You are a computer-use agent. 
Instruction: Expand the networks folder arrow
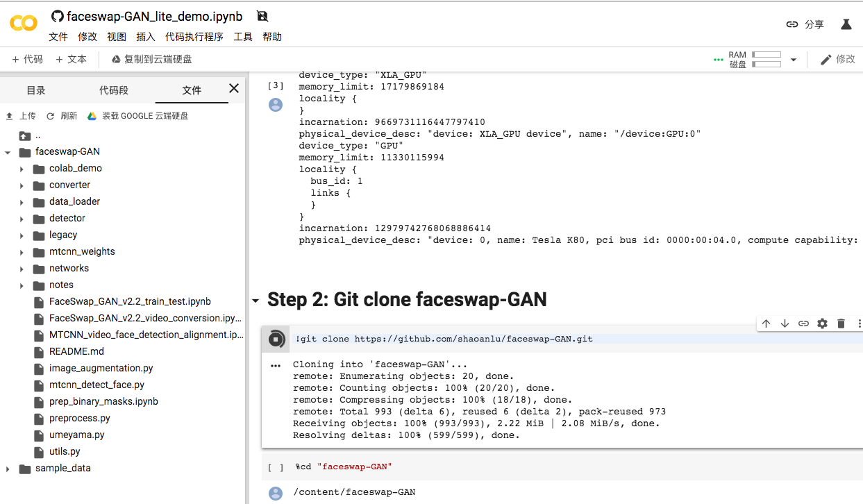click(x=22, y=269)
